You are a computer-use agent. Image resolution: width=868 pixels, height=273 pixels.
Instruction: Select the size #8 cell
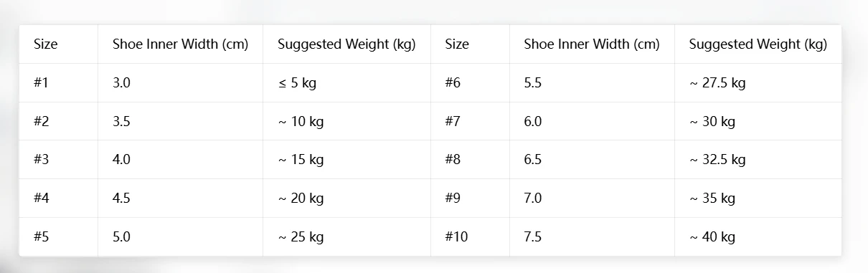point(470,160)
